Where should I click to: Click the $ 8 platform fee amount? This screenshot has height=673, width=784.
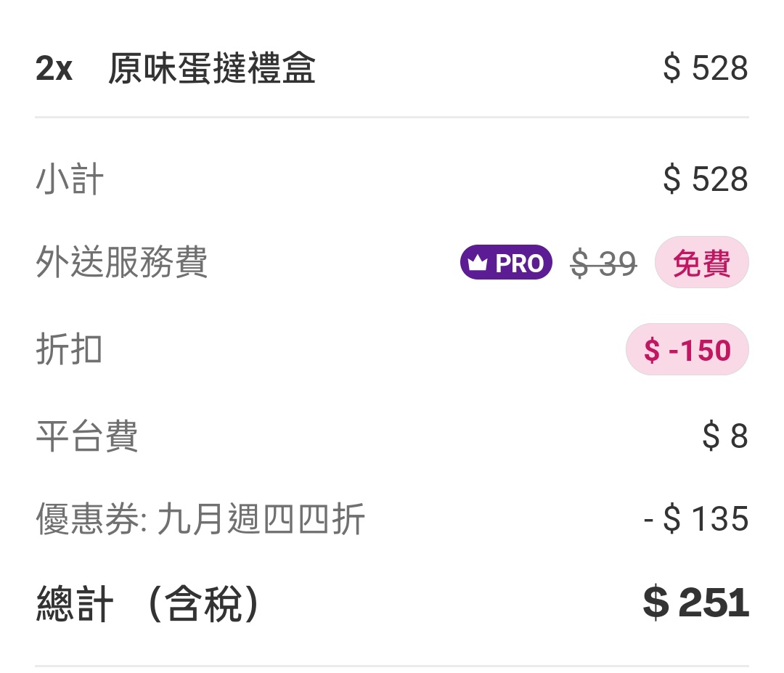point(724,436)
